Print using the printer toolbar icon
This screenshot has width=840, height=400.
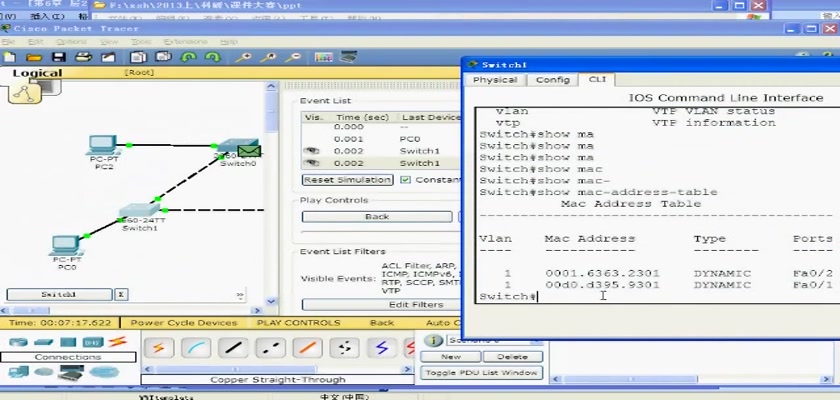[x=83, y=57]
